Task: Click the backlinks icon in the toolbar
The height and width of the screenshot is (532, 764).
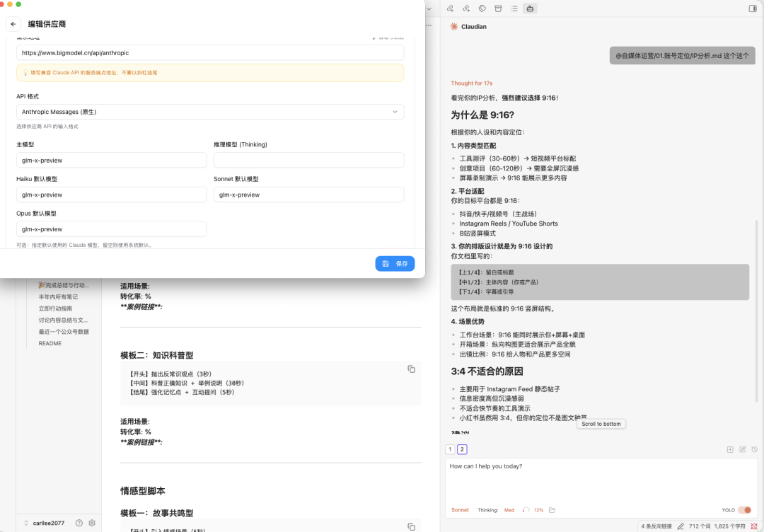Action: click(450, 8)
